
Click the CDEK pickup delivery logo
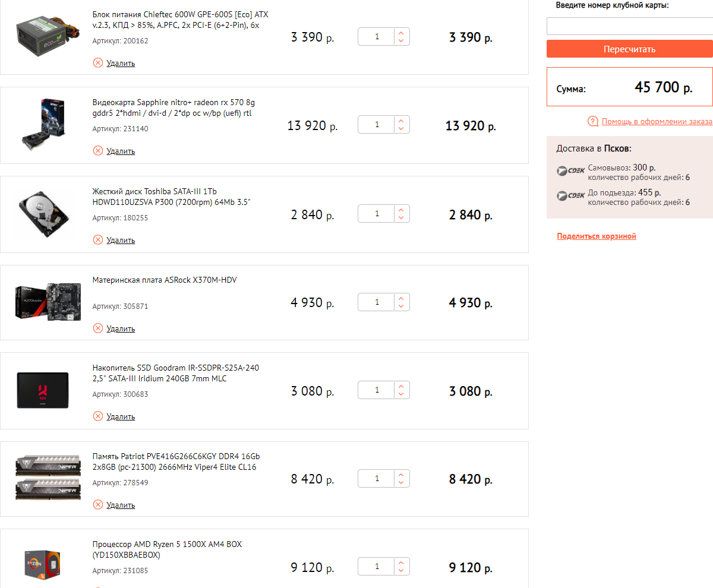coord(570,171)
